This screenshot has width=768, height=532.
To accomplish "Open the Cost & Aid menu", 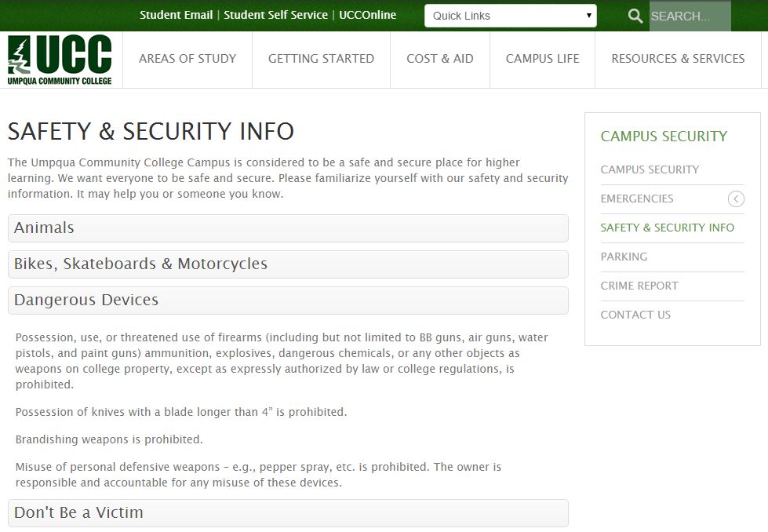I will (x=440, y=59).
